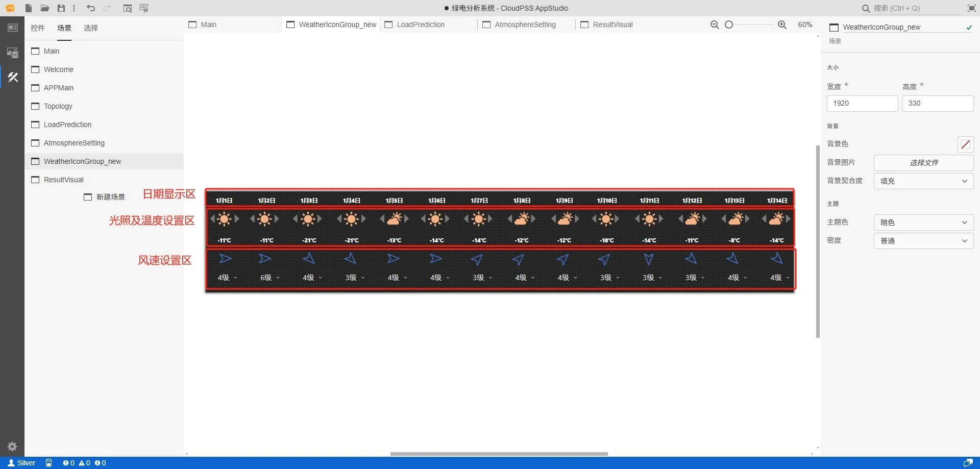The image size is (980, 469).
Task: Click the cloudy icon under 1月8日
Action: 522,219
